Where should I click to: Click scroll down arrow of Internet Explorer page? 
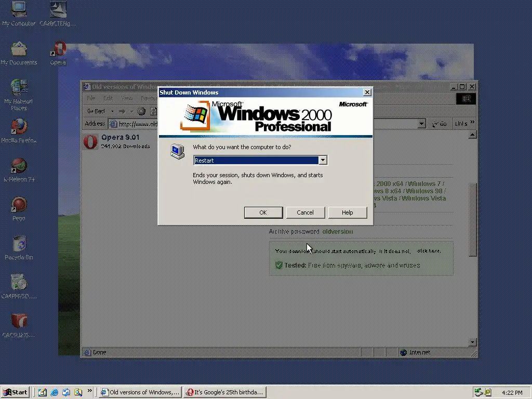point(472,342)
